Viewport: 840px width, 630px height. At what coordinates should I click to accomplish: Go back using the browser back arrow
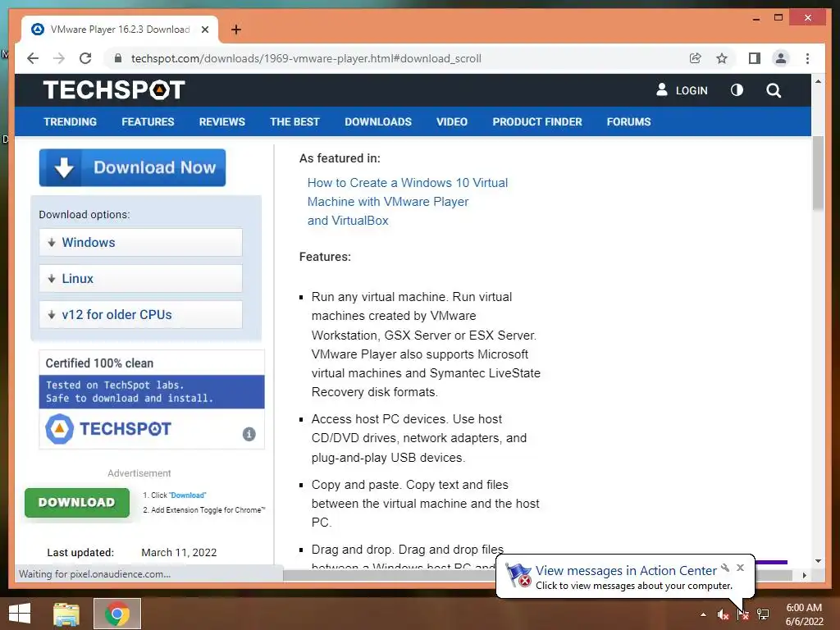click(33, 58)
